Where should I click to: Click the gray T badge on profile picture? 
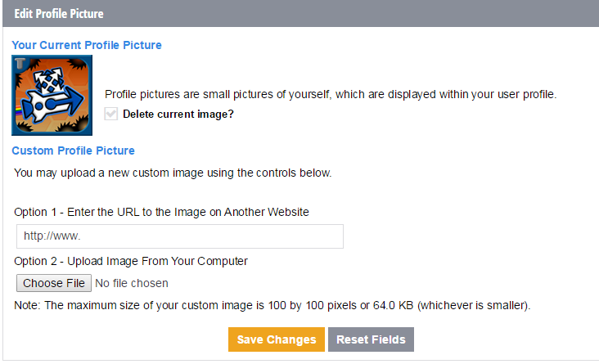(x=20, y=63)
